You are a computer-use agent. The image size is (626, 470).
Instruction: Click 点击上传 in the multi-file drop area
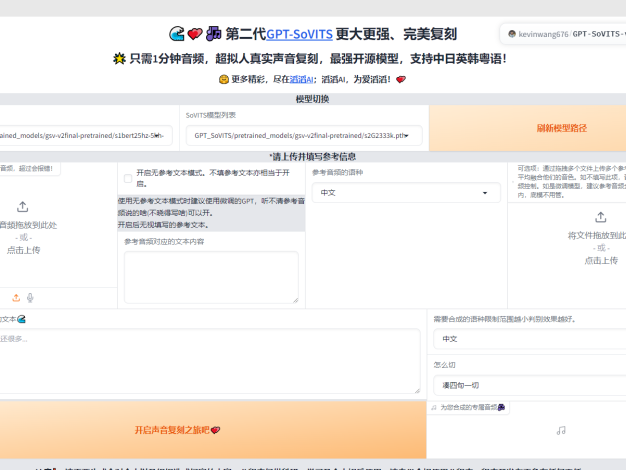tap(601, 260)
